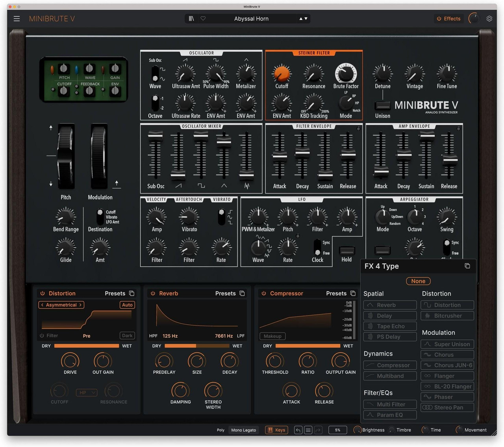
Task: Toggle the Keys button in bottom bar
Action: (276, 430)
